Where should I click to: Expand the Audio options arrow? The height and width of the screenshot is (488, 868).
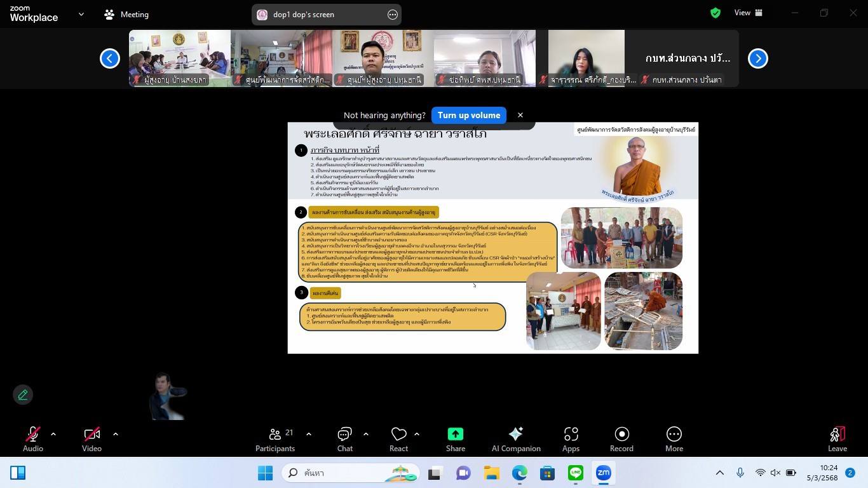[53, 434]
